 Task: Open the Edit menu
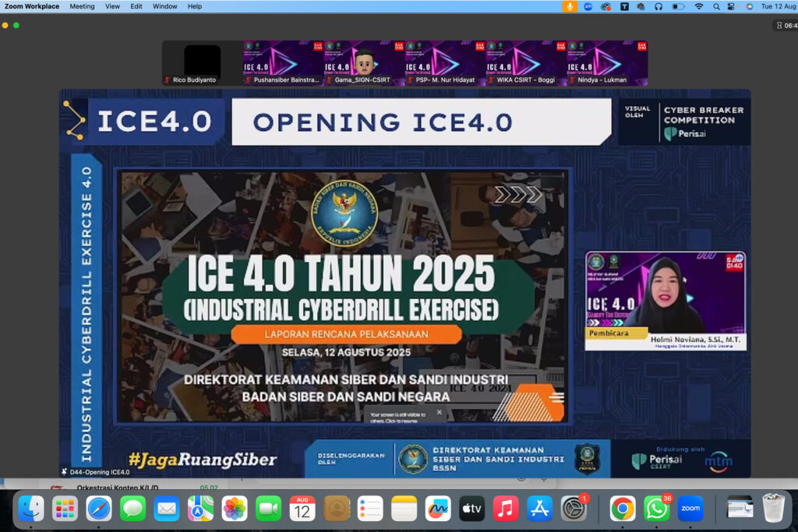pos(136,6)
